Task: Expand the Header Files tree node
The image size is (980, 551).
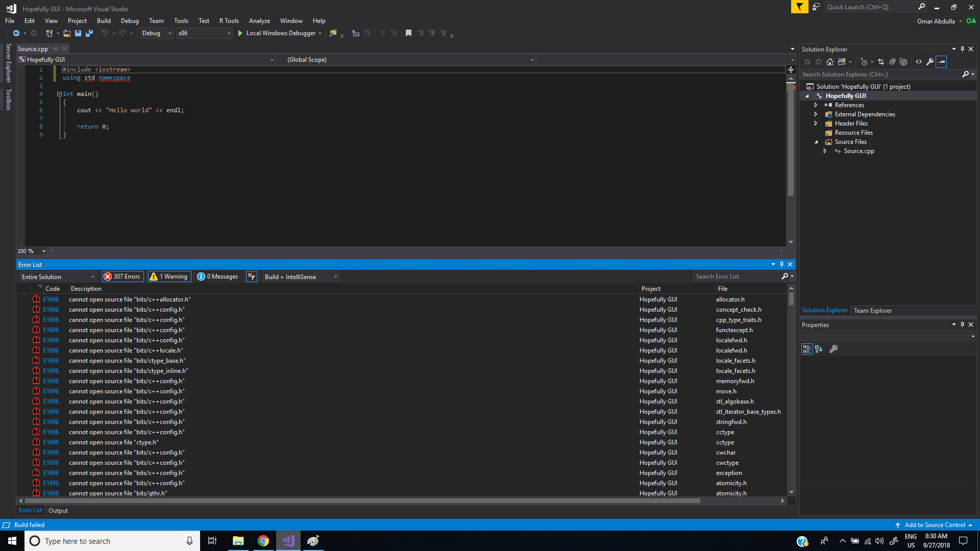Action: (x=816, y=123)
